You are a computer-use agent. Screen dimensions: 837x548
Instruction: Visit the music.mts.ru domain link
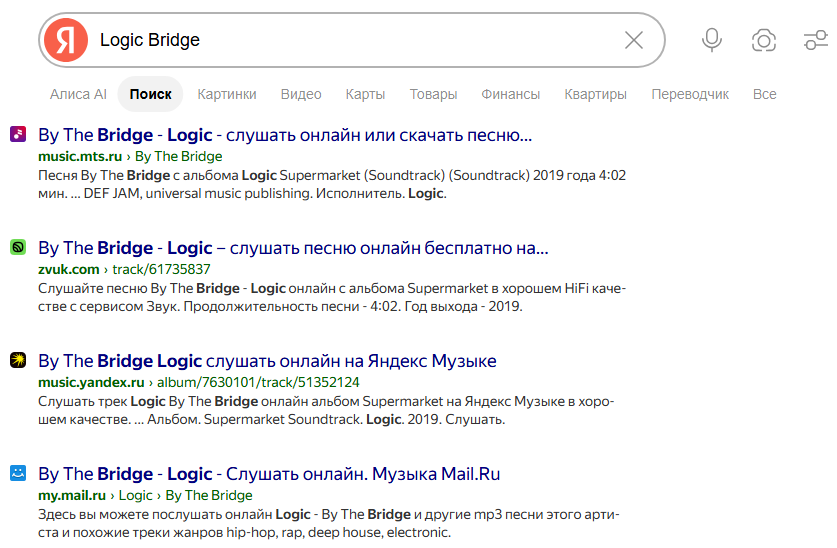pyautogui.click(x=80, y=156)
